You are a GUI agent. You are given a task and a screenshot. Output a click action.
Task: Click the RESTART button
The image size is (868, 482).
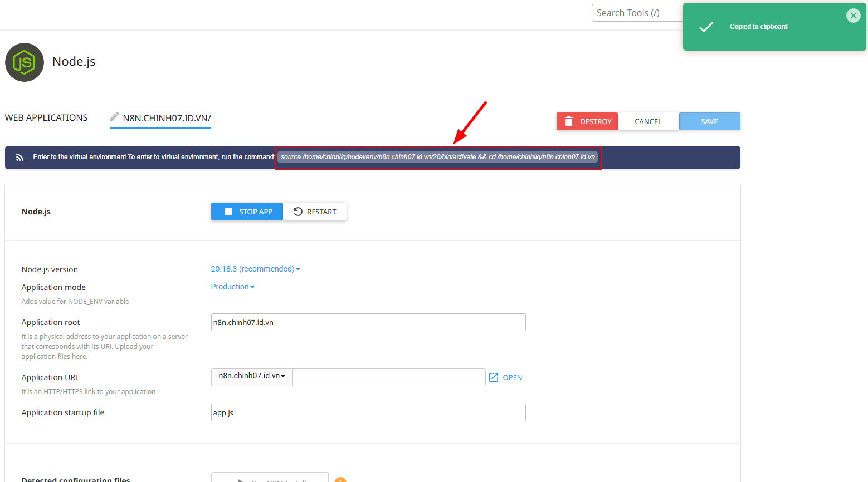pyautogui.click(x=315, y=212)
